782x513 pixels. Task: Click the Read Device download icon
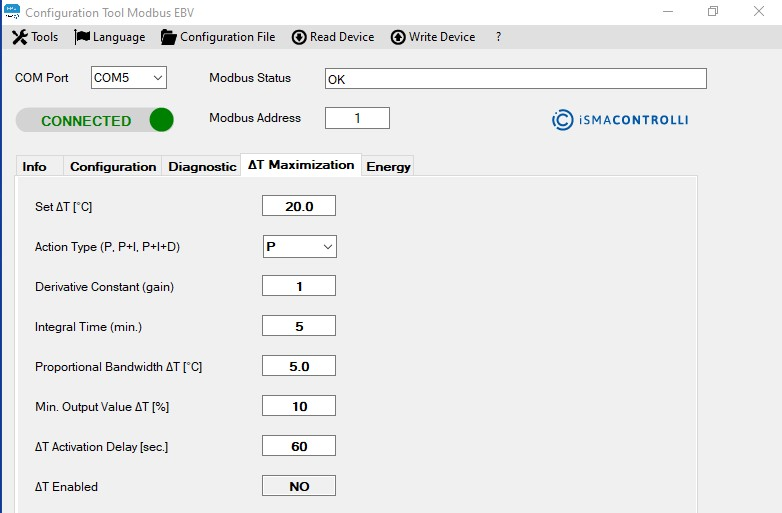pyautogui.click(x=299, y=37)
